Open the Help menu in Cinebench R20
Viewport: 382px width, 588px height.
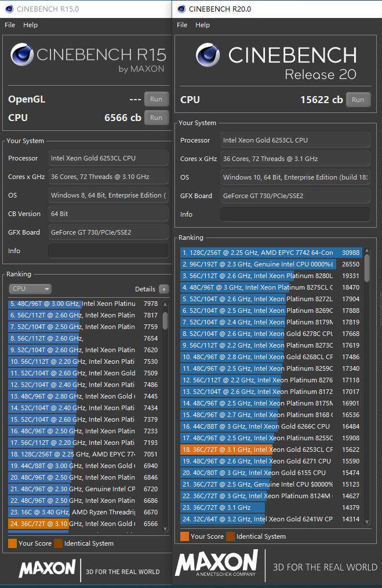click(202, 25)
